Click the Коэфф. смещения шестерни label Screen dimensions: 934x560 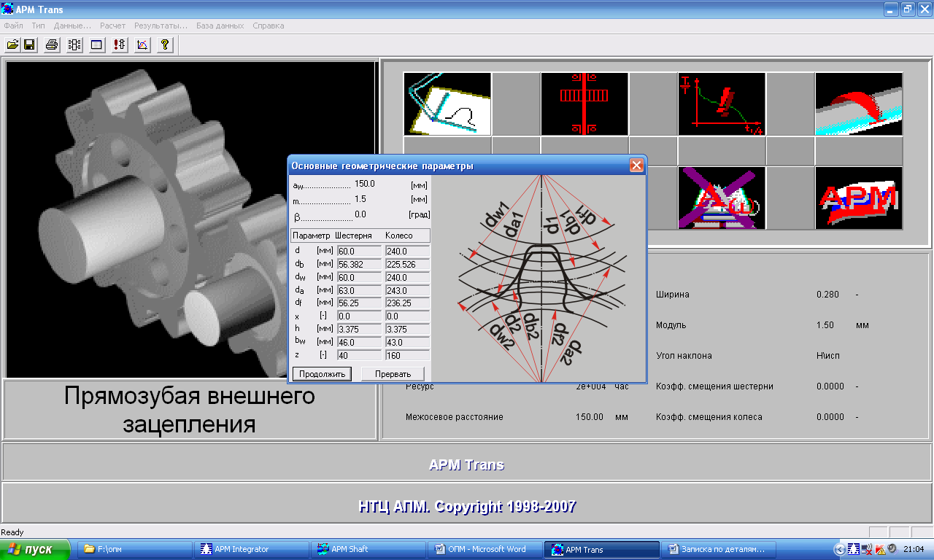(714, 386)
